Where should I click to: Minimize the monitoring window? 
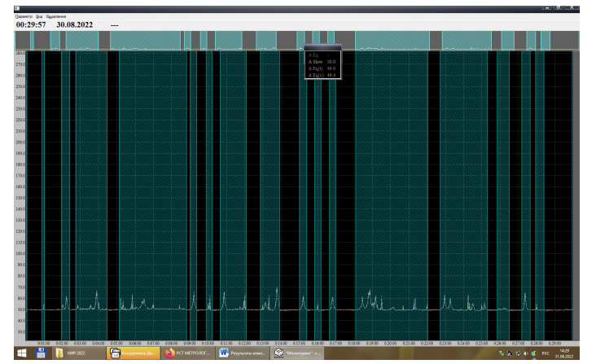click(x=547, y=8)
